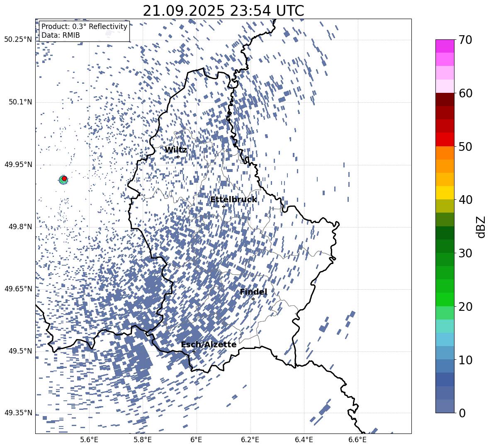Screen dimensions: 491x448
Task: Click the bright green colorbar swatch at 20
Action: [445, 299]
